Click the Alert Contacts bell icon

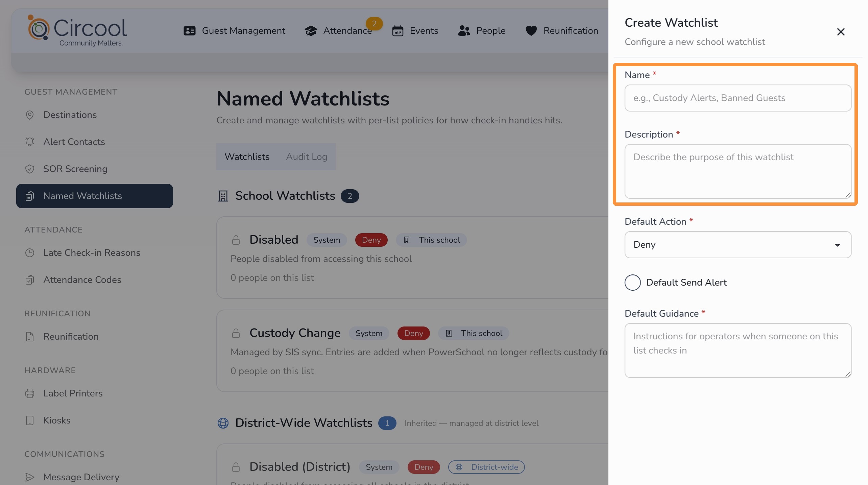pyautogui.click(x=30, y=142)
